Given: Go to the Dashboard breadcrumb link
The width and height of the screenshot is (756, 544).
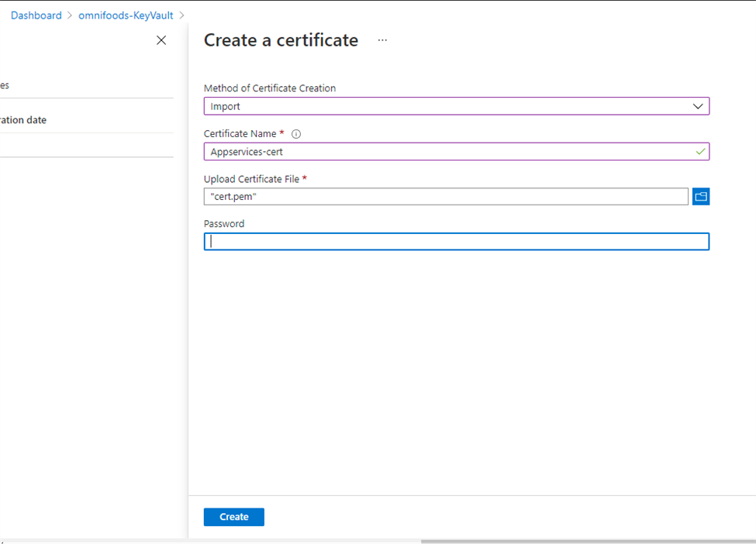Looking at the screenshot, I should pyautogui.click(x=36, y=15).
